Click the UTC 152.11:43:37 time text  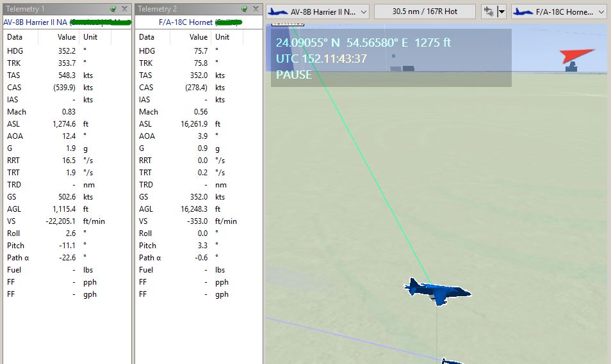(322, 59)
